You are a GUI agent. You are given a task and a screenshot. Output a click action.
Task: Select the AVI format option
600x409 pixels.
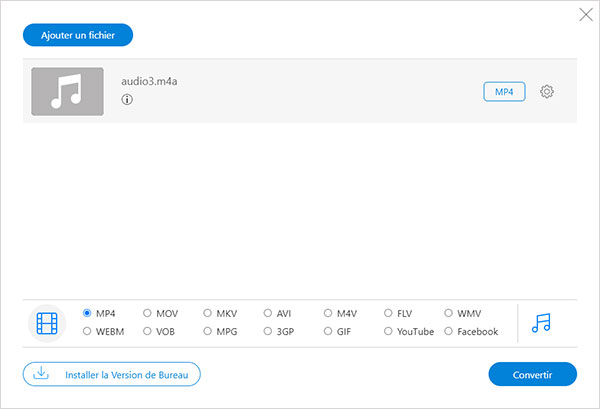pyautogui.click(x=268, y=313)
